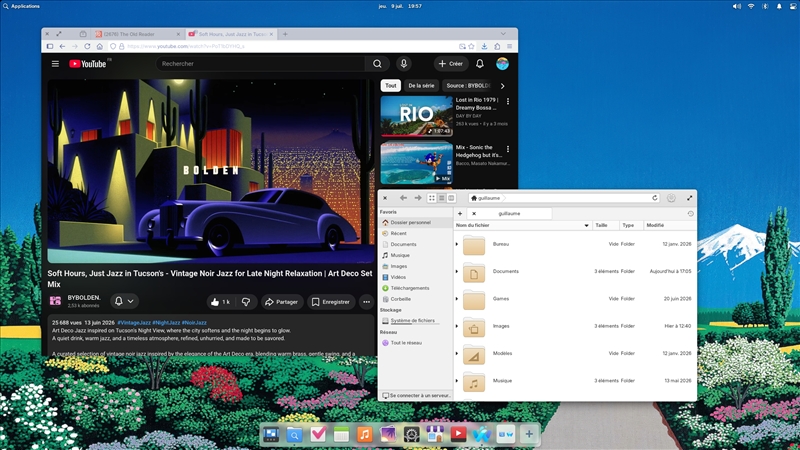Click the Firefox downloads arrow icon
The image size is (800, 450).
(x=484, y=46)
